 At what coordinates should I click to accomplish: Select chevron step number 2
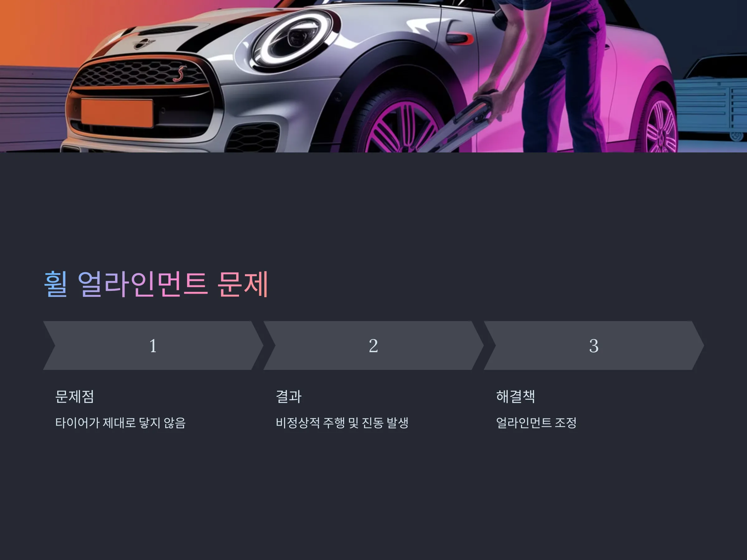(x=373, y=345)
